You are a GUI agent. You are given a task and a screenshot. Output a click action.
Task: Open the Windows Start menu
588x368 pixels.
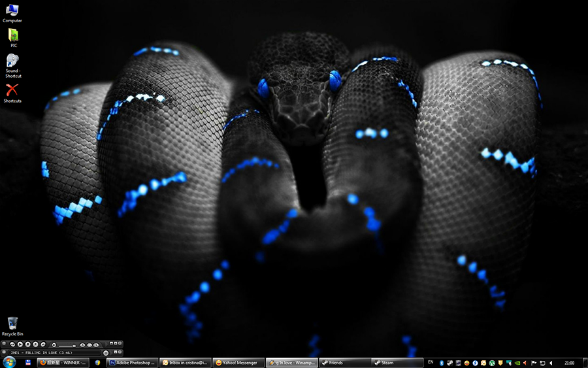coord(9,362)
